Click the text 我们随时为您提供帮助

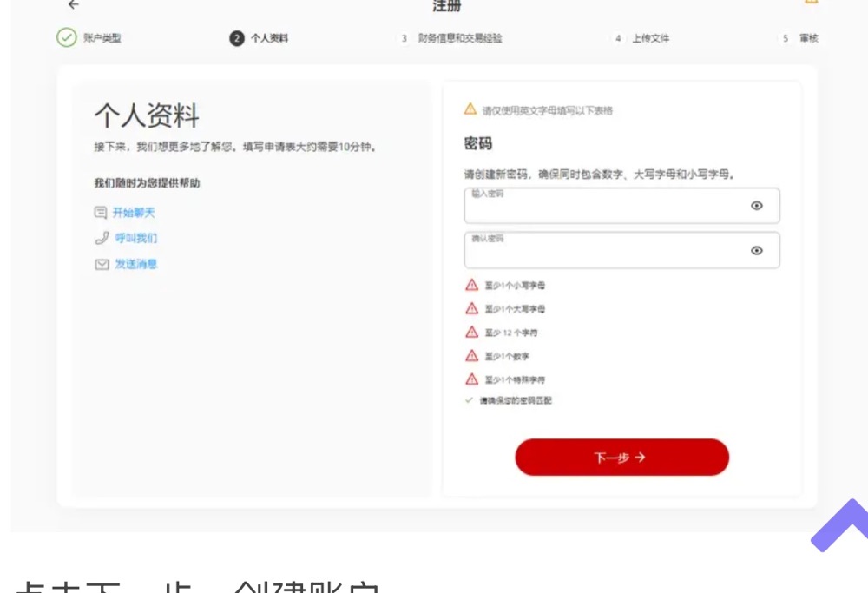click(147, 182)
